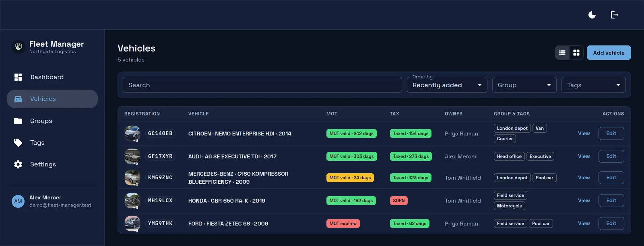Screen dimensions: 644x246
Task: Click into the Search field
Action: coord(262,85)
